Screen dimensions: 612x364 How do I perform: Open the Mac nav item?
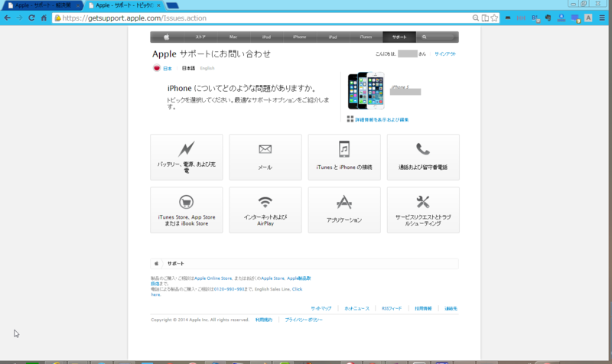pos(233,37)
